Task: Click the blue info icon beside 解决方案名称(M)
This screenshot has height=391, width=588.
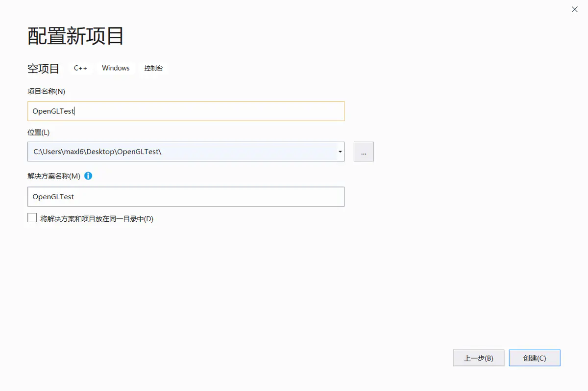Action: [88, 176]
